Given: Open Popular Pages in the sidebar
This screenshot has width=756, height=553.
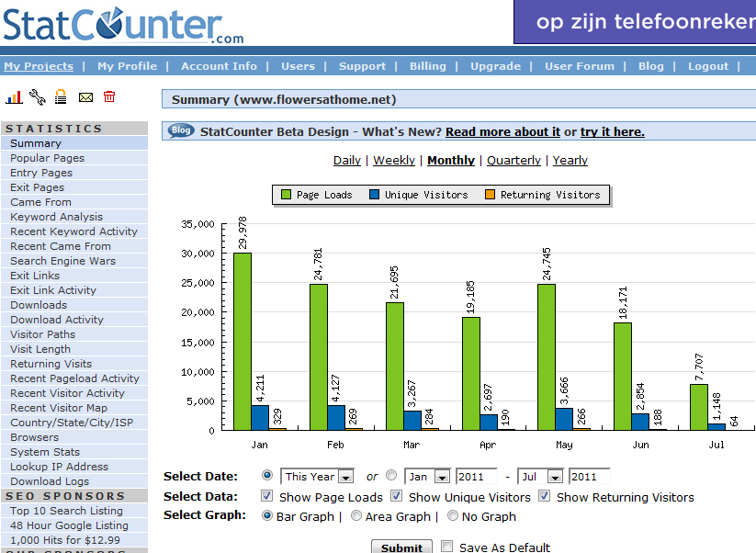Looking at the screenshot, I should tap(74, 158).
